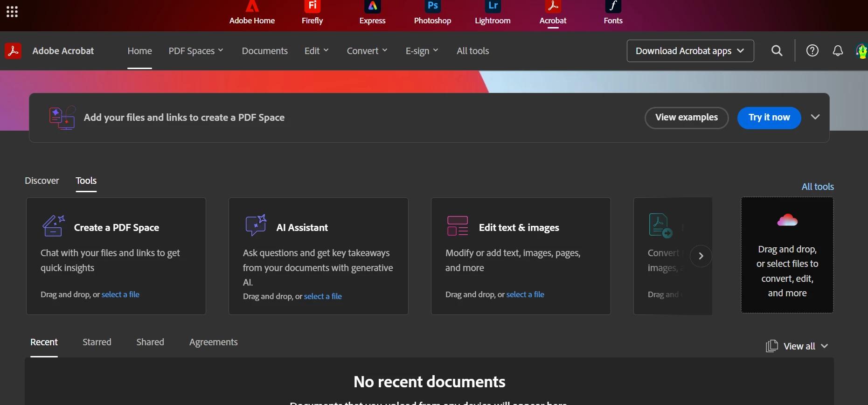Open the Download Acrobat apps dropdown
Image resolution: width=868 pixels, height=405 pixels.
pyautogui.click(x=690, y=51)
